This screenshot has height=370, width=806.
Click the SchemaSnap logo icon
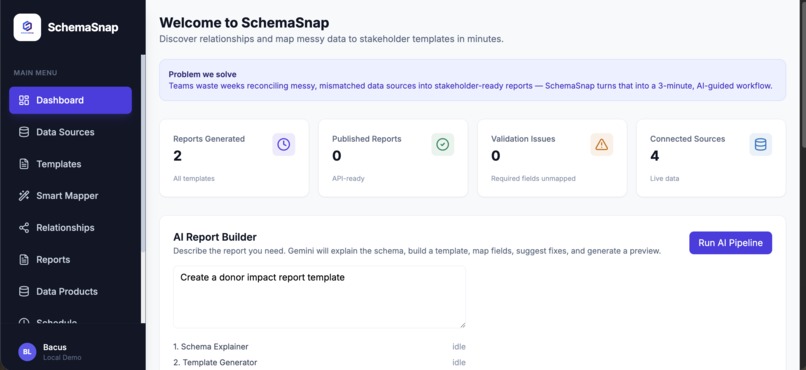pos(27,27)
